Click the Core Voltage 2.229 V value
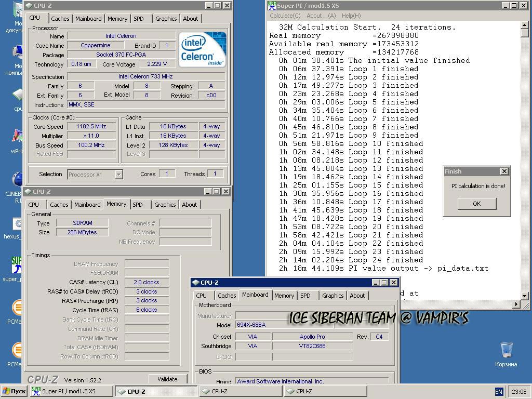532x399 pixels. [x=157, y=64]
